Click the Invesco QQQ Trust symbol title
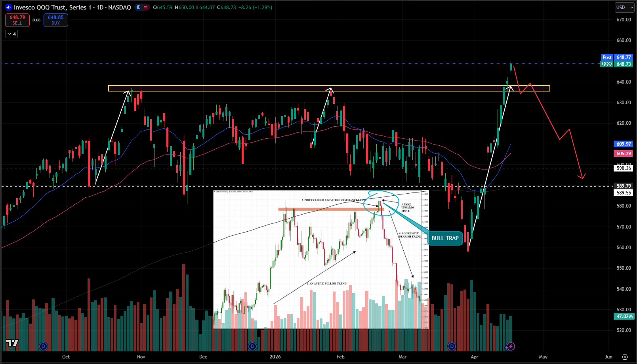 tap(72, 7)
